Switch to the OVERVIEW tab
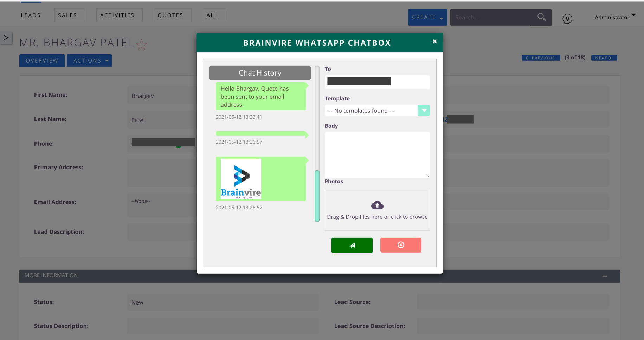Screen dimensions: 644x340 pos(42,61)
